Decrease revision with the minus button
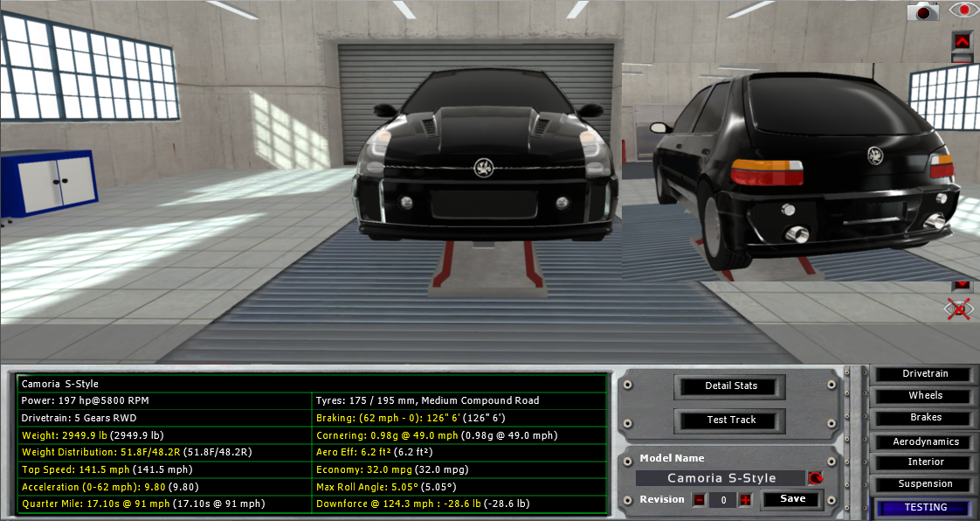 (x=699, y=500)
